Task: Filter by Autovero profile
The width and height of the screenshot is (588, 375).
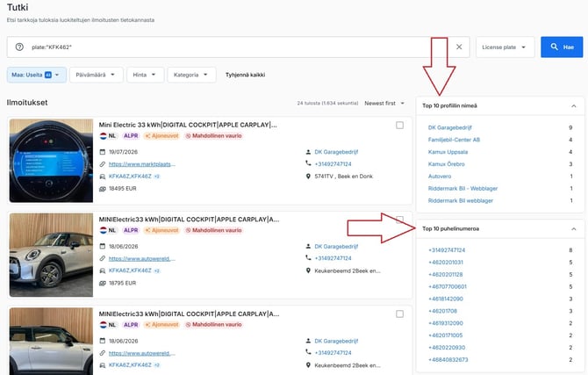Action: tap(440, 176)
